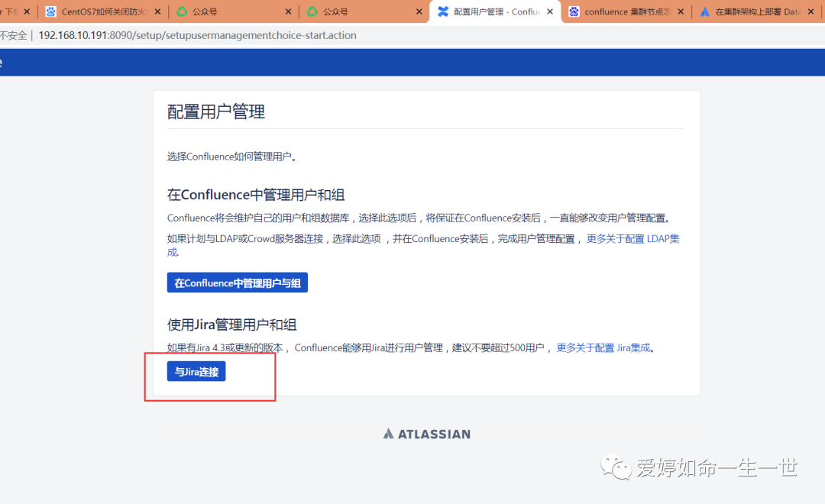Click the 配置用户管理 page heading
Viewport: 825px width, 504px height.
[x=216, y=111]
